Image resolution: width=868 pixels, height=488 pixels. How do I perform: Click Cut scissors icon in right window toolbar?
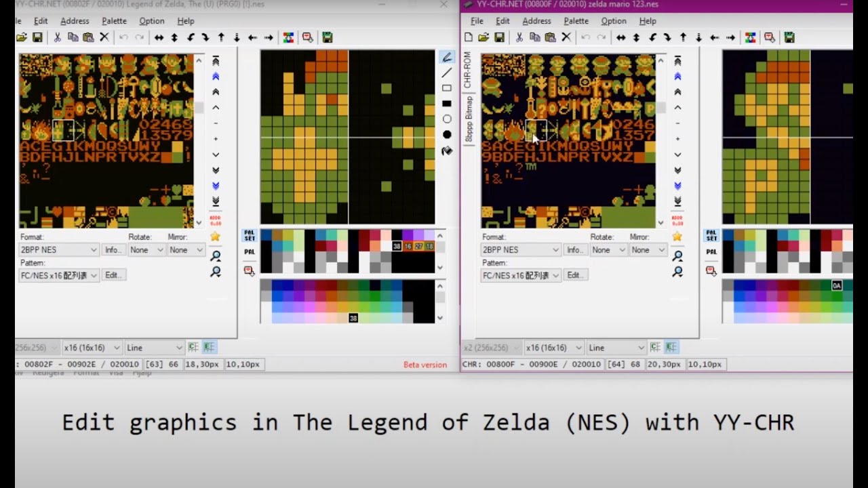coord(519,37)
